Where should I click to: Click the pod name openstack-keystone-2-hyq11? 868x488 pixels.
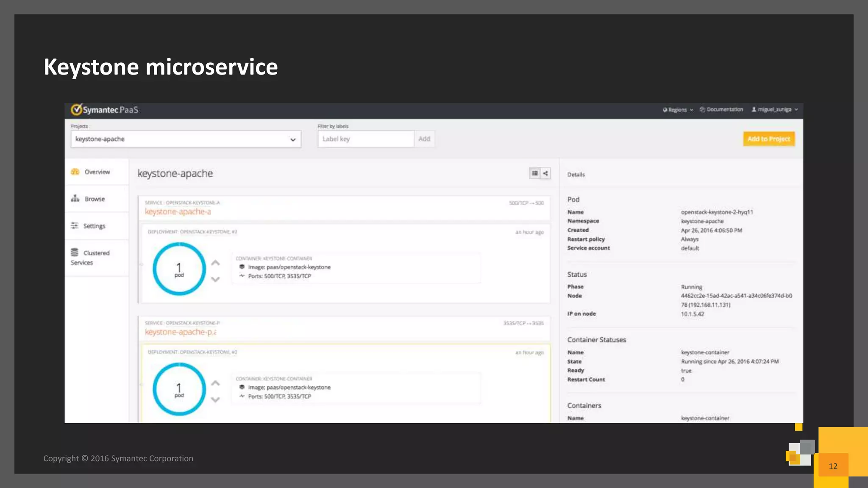coord(717,212)
